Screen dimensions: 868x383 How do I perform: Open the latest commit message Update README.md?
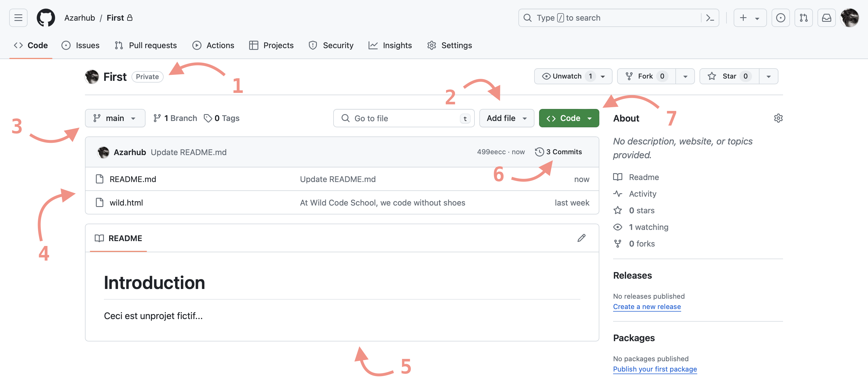[x=189, y=152]
